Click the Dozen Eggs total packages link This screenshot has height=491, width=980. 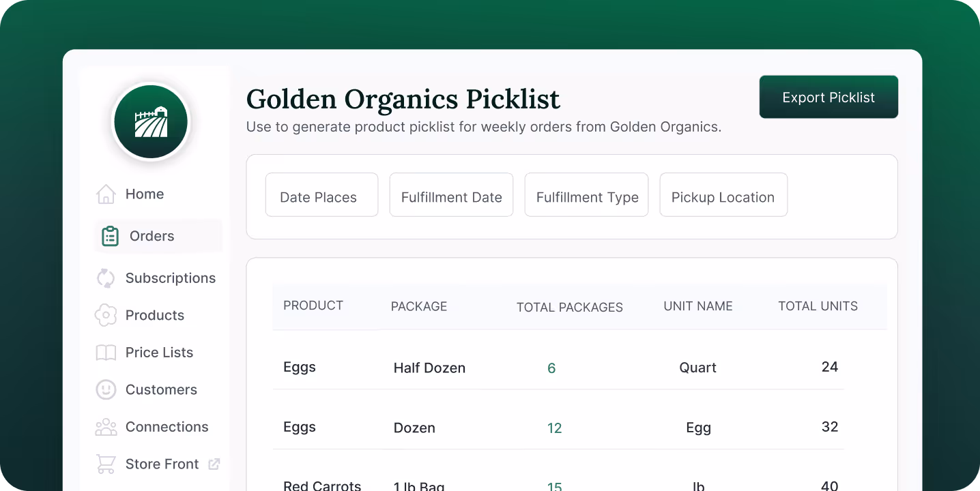pyautogui.click(x=554, y=428)
